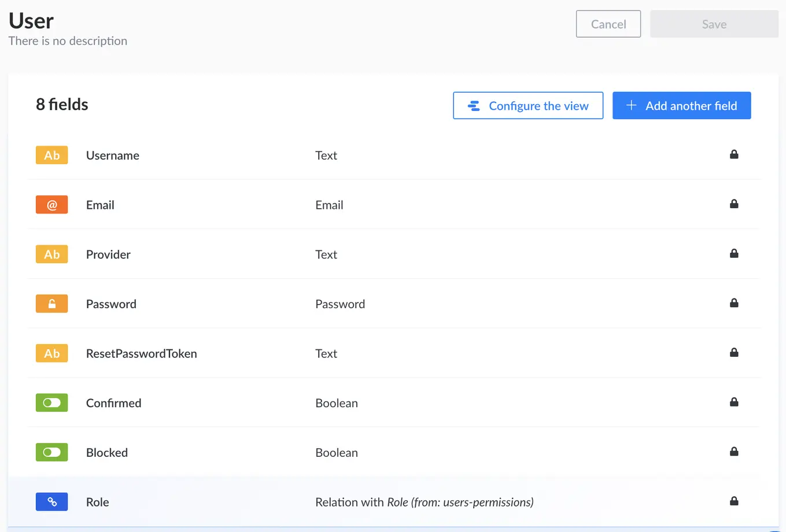Click the sliders icon in Configure the view
This screenshot has width=786, height=532.
click(x=474, y=106)
